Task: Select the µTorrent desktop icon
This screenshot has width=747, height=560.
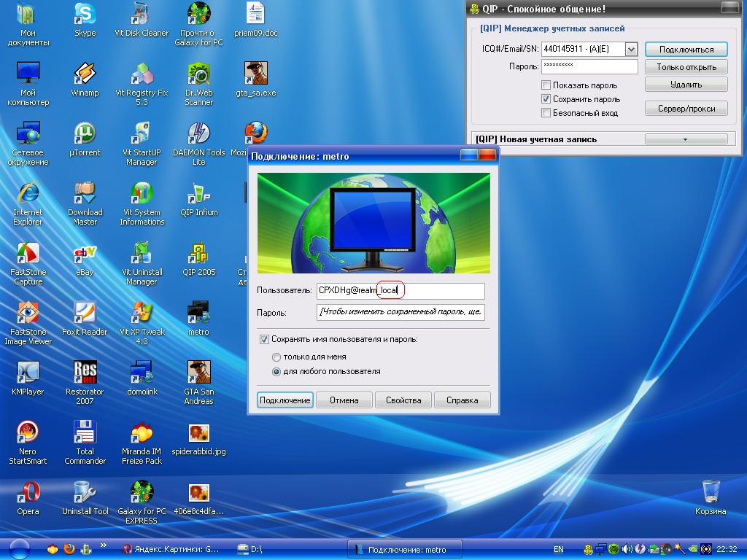Action: [85, 139]
